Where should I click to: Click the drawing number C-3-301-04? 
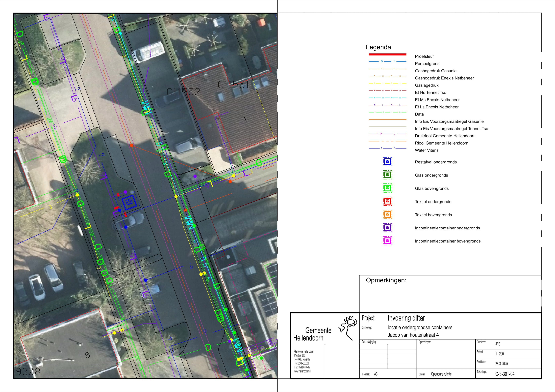[x=505, y=374]
